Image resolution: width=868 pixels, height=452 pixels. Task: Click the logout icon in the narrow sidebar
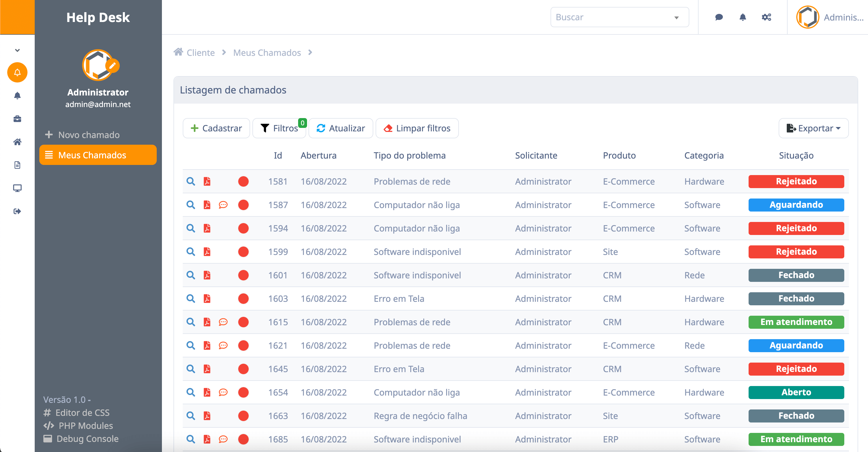pyautogui.click(x=17, y=211)
